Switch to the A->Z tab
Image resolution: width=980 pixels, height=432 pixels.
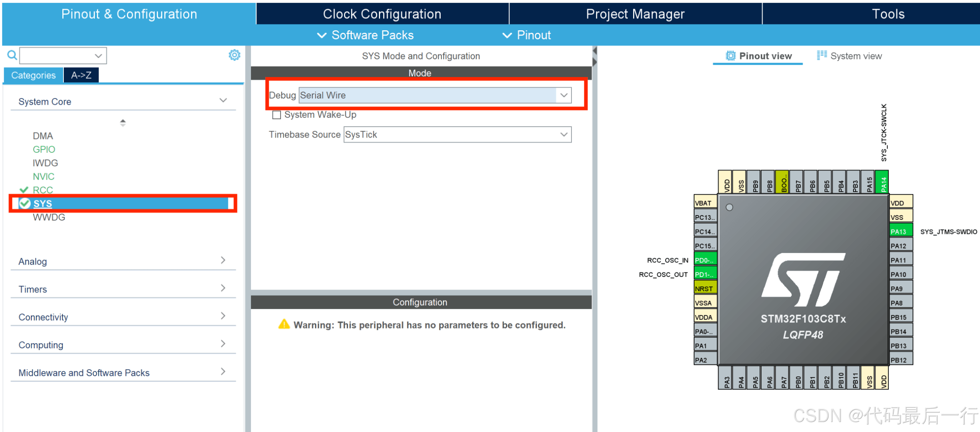[81, 75]
